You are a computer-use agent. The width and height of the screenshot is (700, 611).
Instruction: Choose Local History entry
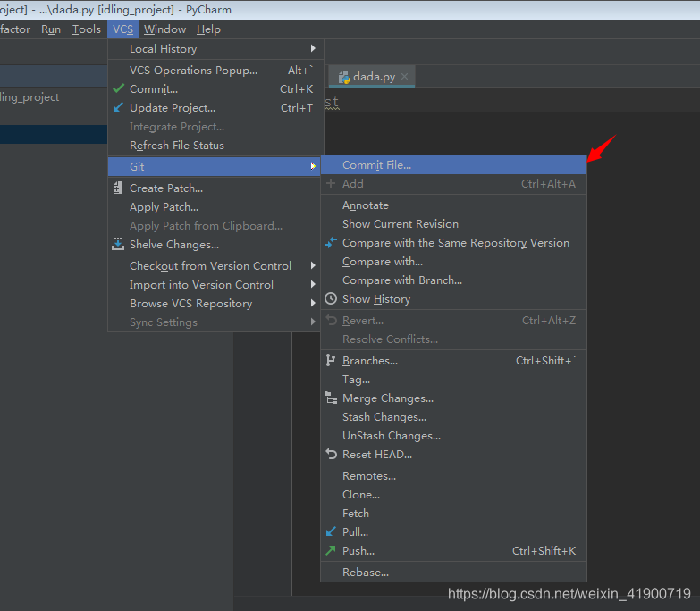click(x=215, y=48)
